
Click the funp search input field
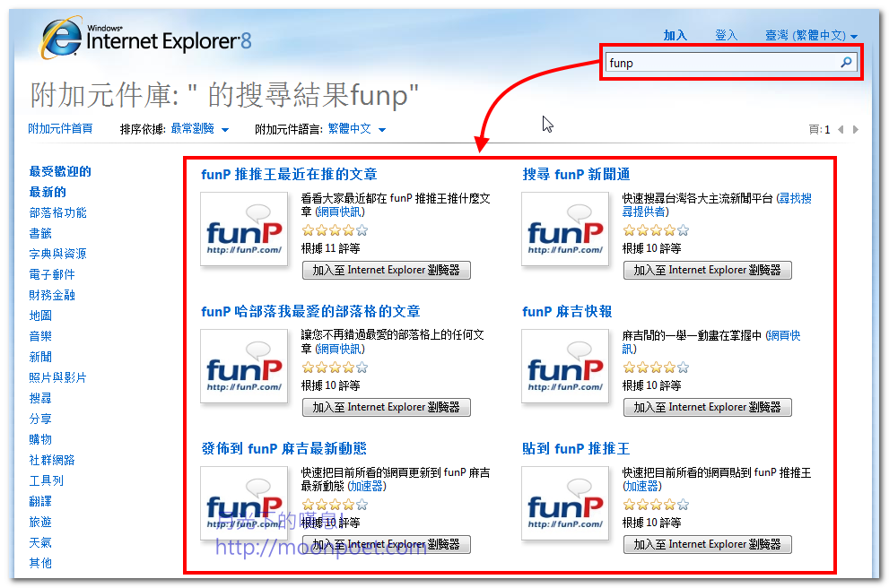pyautogui.click(x=721, y=63)
